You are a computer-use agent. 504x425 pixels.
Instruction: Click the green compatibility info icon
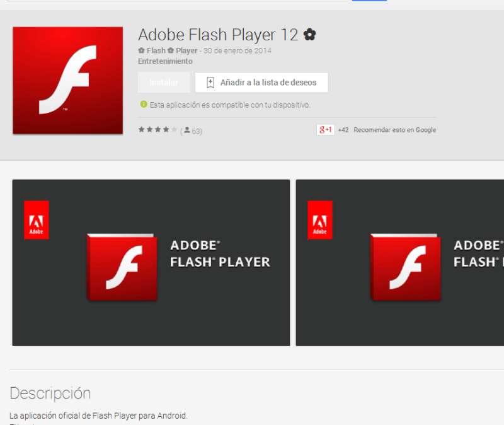click(144, 105)
